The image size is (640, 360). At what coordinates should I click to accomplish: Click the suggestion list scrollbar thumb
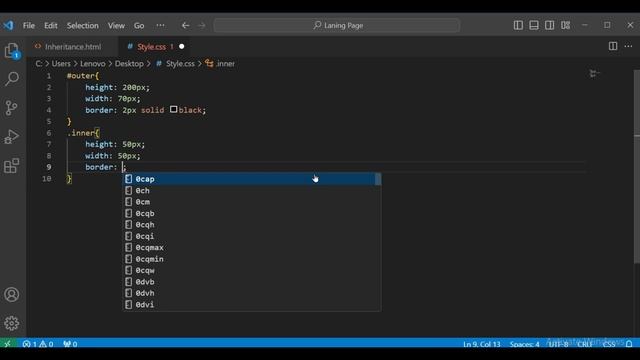pyautogui.click(x=378, y=179)
